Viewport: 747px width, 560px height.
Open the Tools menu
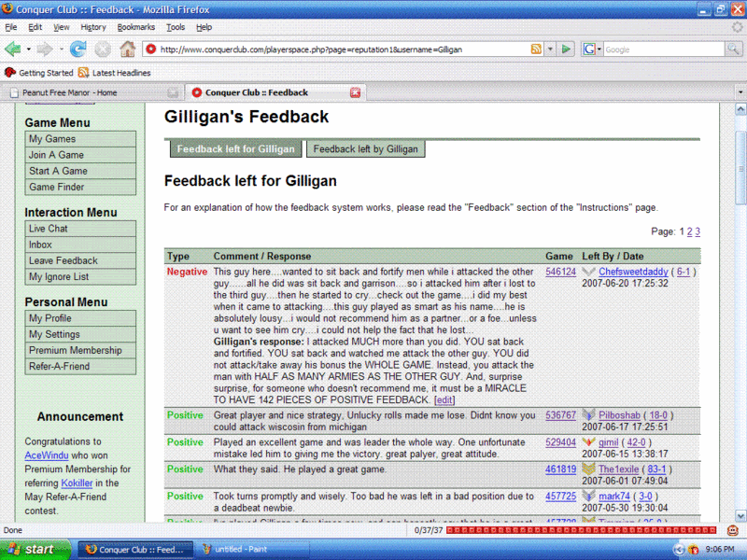pyautogui.click(x=176, y=27)
